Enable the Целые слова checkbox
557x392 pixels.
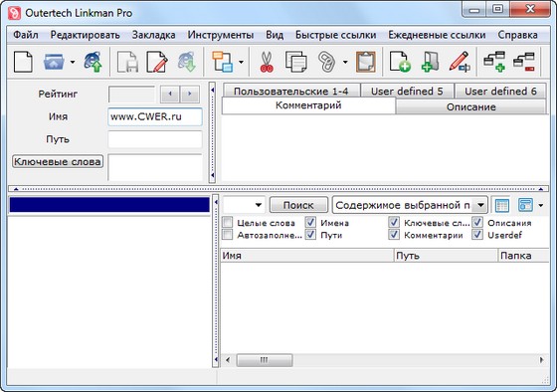227,223
